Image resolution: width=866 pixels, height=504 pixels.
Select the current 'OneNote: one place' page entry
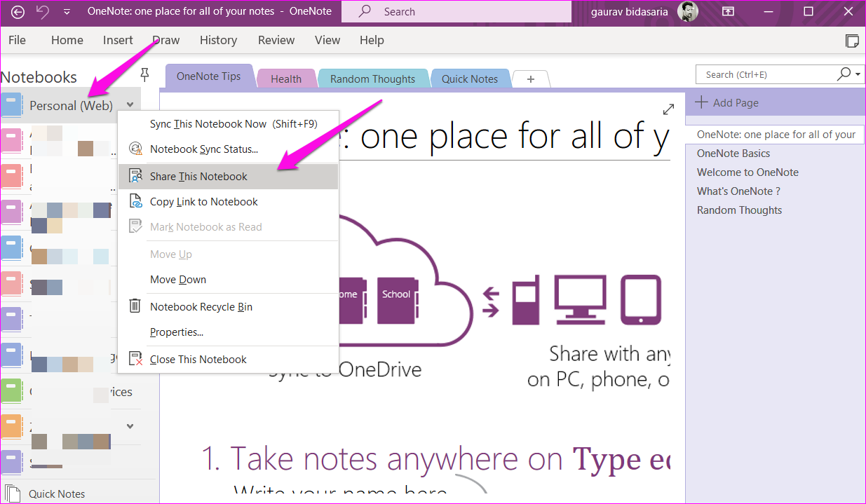776,135
